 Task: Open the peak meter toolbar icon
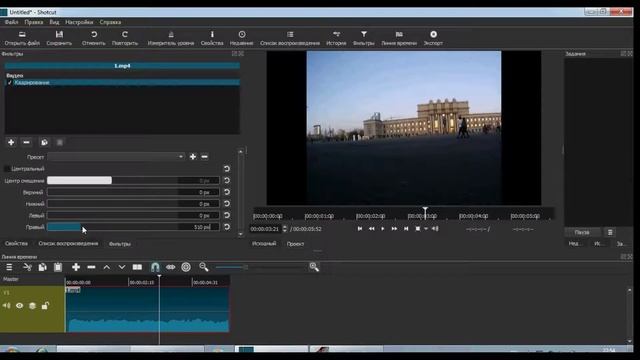171,35
